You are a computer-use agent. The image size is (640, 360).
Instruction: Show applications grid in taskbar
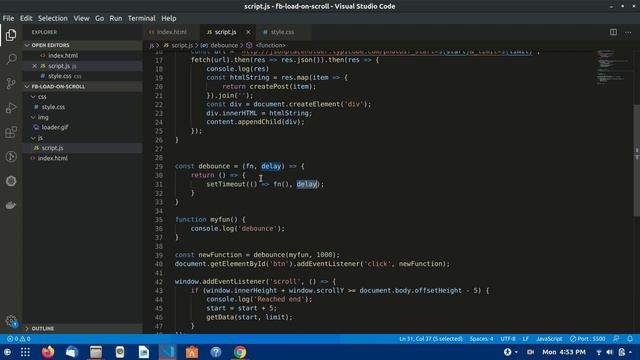(x=25, y=352)
